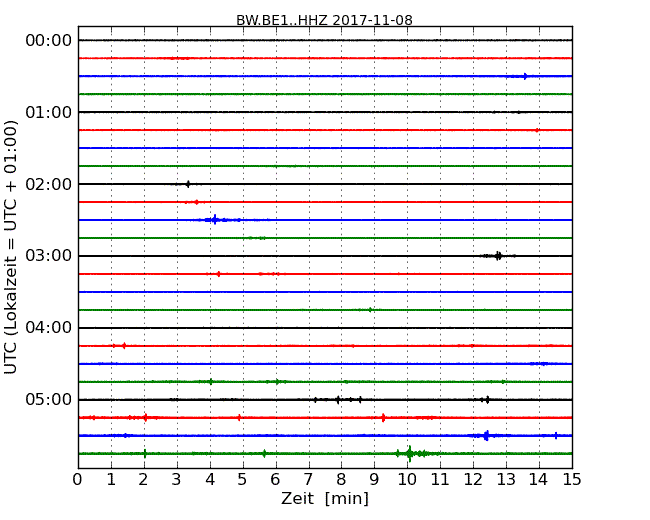The image size is (650, 520).
Task: Select the x-axis tick label 2
Action: pyautogui.click(x=143, y=480)
